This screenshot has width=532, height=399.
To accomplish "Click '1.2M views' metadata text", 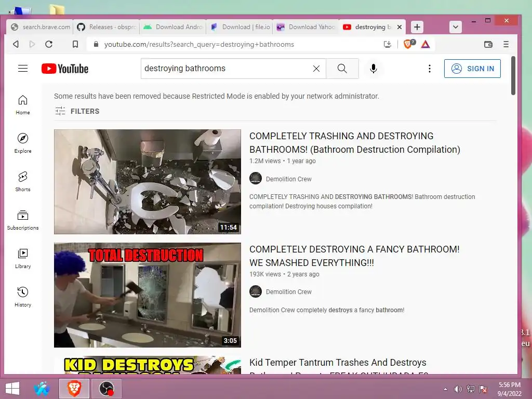I will pos(265,161).
